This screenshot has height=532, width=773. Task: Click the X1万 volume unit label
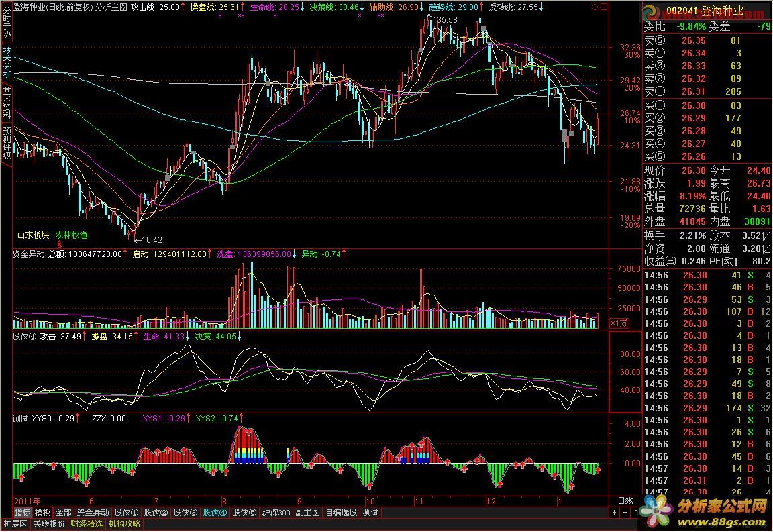coord(619,323)
